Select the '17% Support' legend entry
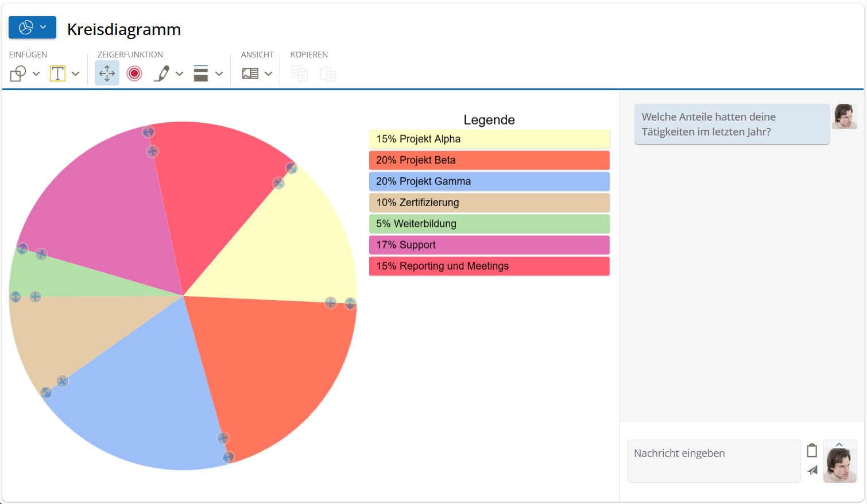Image resolution: width=867 pixels, height=504 pixels. click(x=489, y=245)
